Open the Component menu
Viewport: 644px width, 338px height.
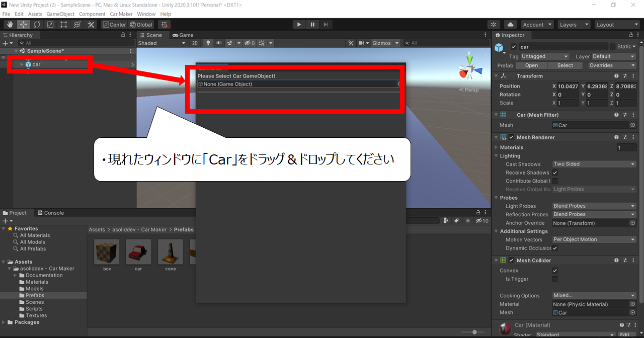pos(92,14)
